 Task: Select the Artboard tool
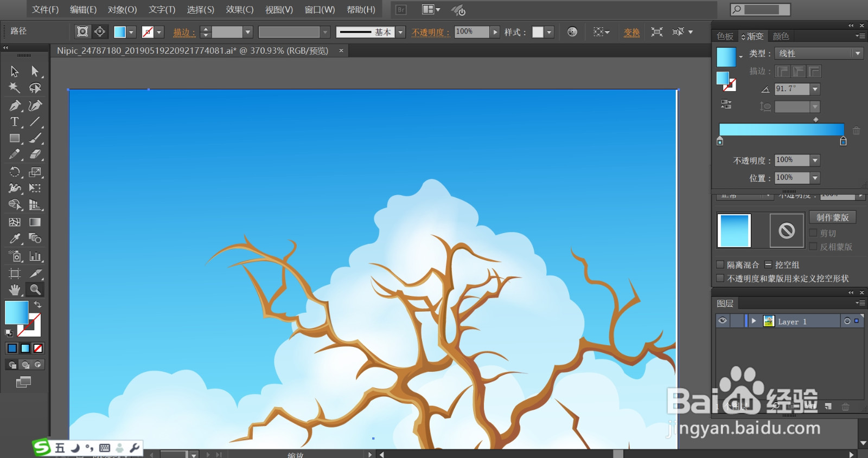pyautogui.click(x=15, y=273)
